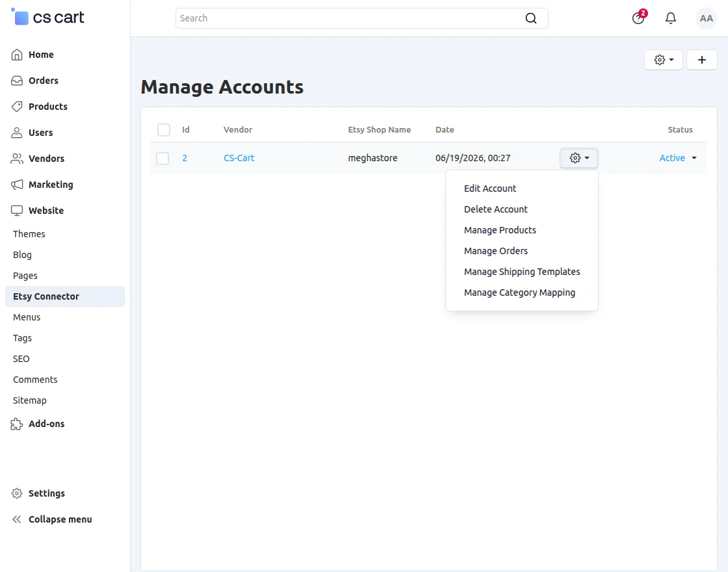Click the search magnifier icon

tap(530, 18)
